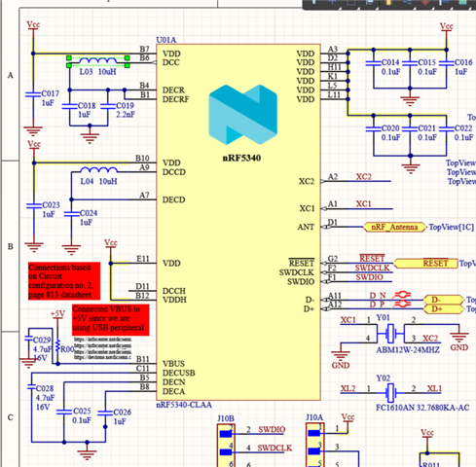Select the SWDCLK net label at F2

pos(372,268)
